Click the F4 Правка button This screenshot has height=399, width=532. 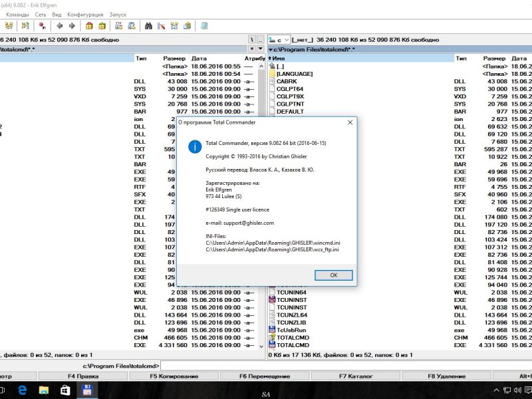click(83, 376)
